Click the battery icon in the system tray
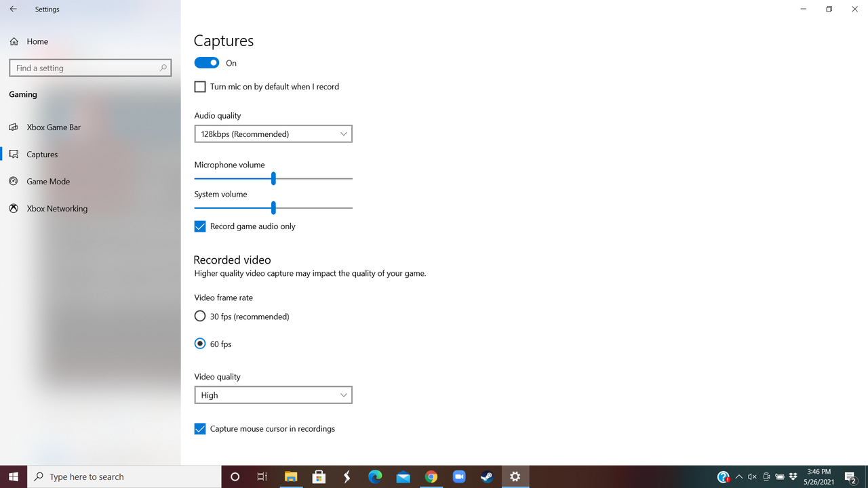 point(780,477)
